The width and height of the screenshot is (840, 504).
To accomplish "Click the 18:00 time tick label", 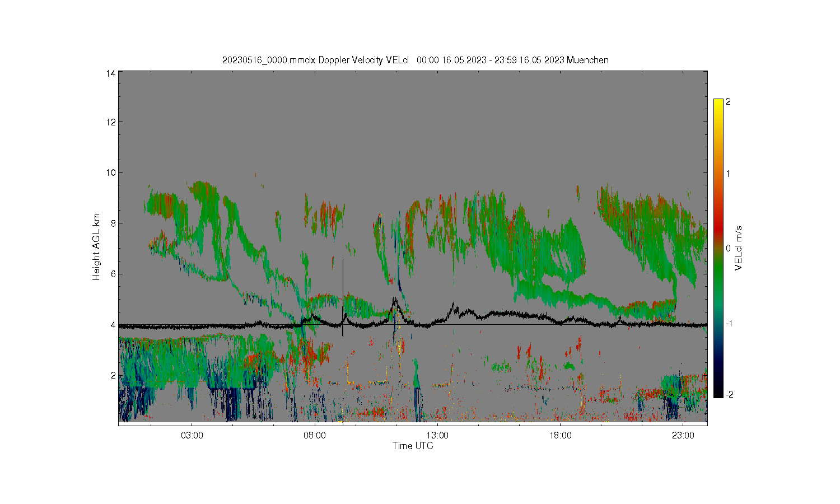I will pos(560,435).
